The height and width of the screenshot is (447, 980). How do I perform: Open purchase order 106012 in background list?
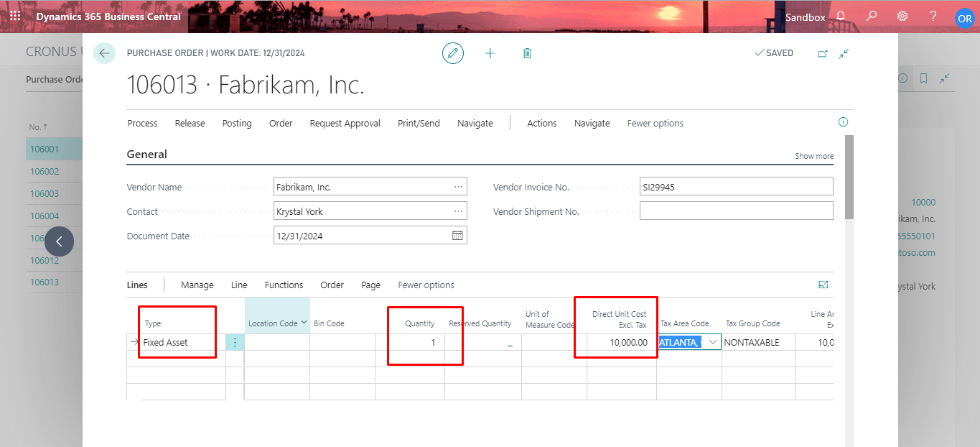(x=45, y=260)
